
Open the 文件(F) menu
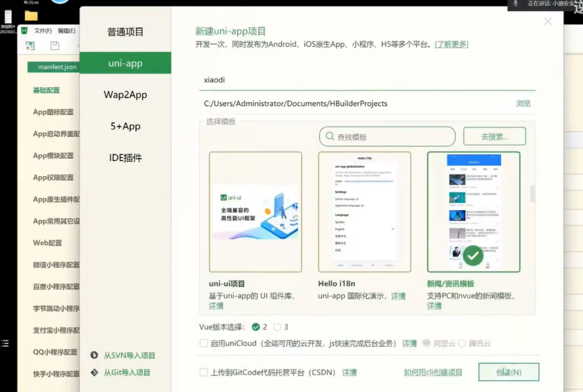42,31
